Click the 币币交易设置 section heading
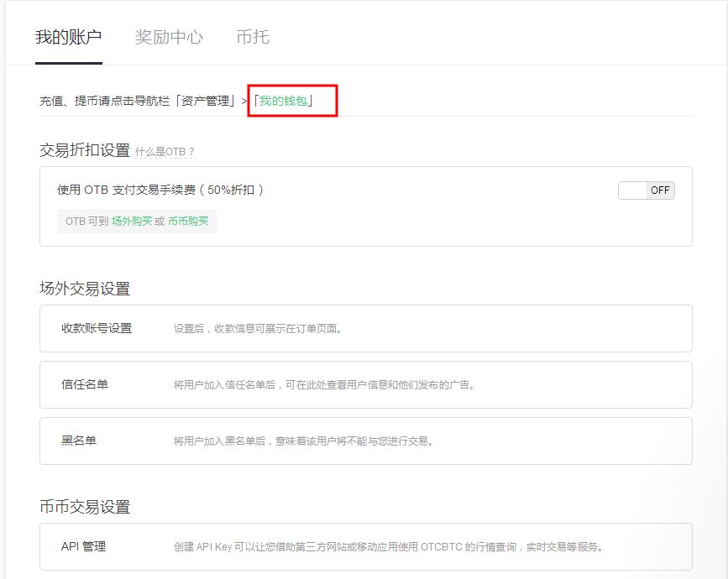The width and height of the screenshot is (728, 579). point(85,507)
